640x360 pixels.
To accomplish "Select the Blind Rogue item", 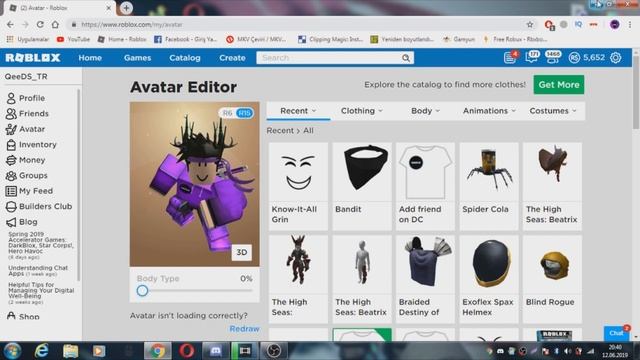I will (552, 279).
